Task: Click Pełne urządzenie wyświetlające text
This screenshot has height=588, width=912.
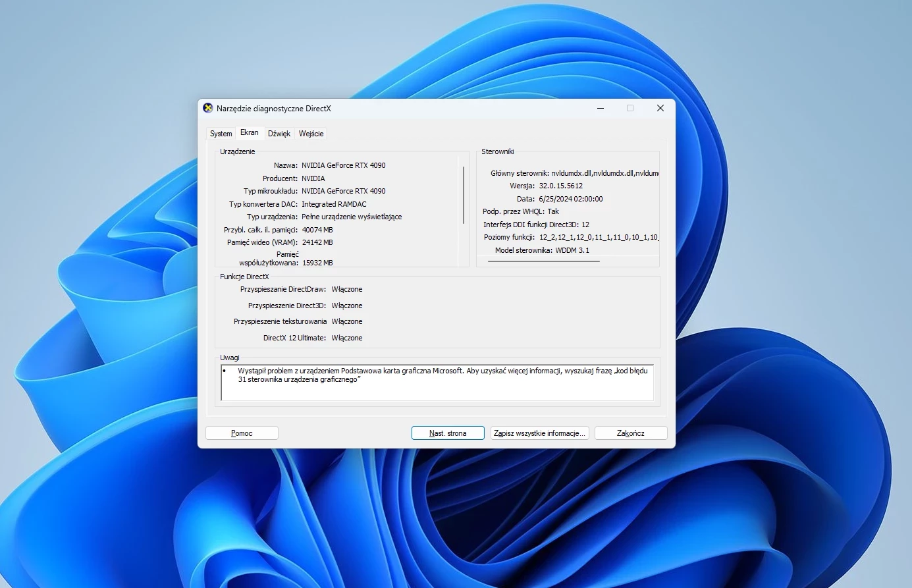Action: (x=352, y=217)
